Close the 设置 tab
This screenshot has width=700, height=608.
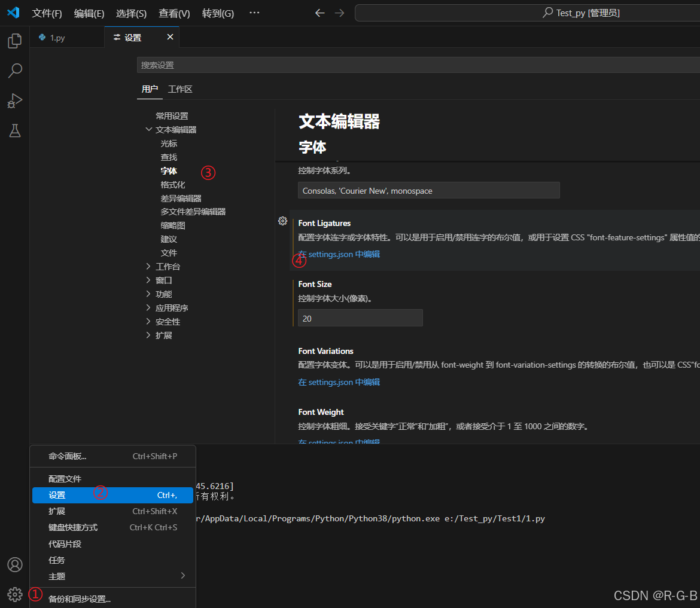point(170,37)
